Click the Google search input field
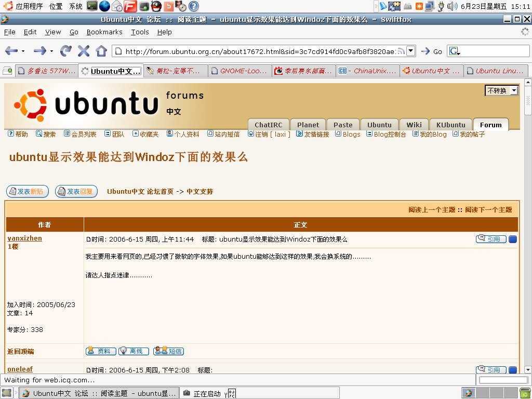The height and width of the screenshot is (399, 532). (495, 51)
